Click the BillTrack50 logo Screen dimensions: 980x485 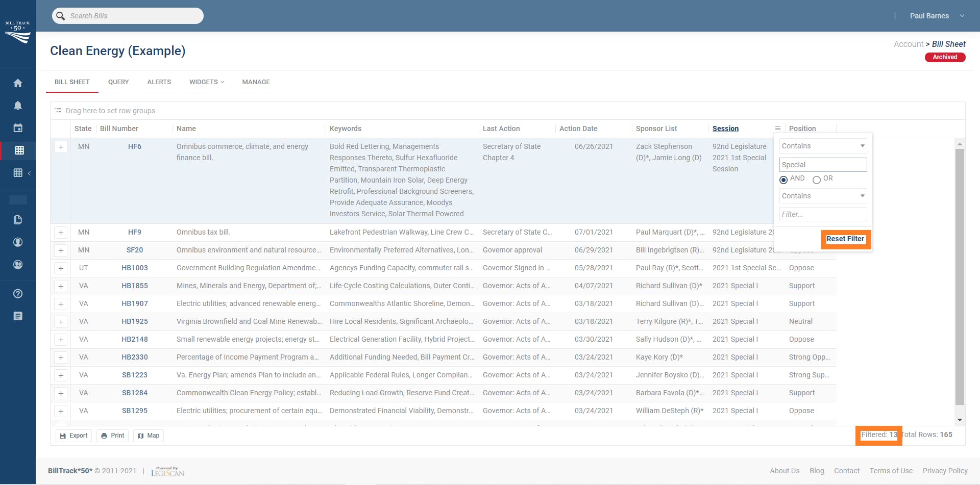pyautogui.click(x=18, y=32)
